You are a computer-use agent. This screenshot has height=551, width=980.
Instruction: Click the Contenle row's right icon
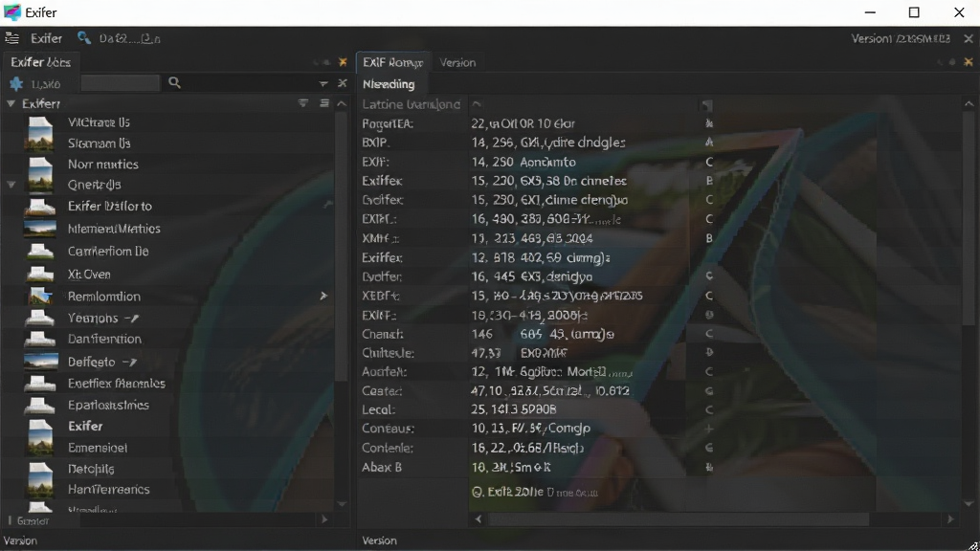point(709,448)
